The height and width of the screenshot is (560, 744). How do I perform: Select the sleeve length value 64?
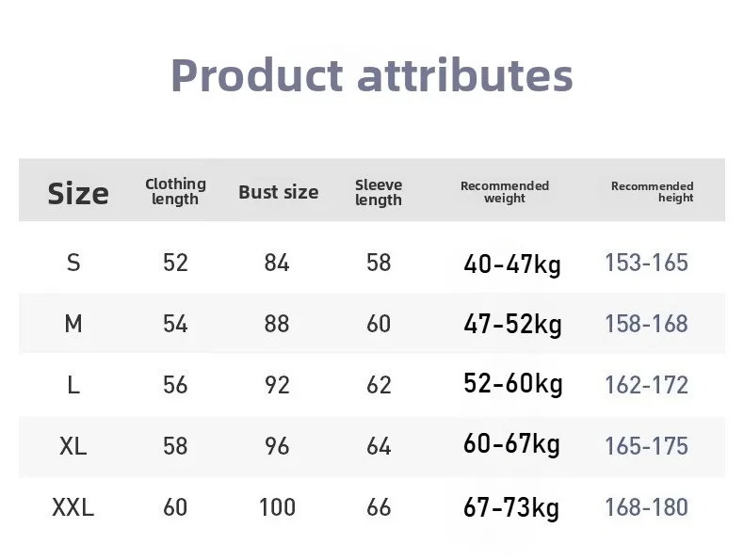379,446
